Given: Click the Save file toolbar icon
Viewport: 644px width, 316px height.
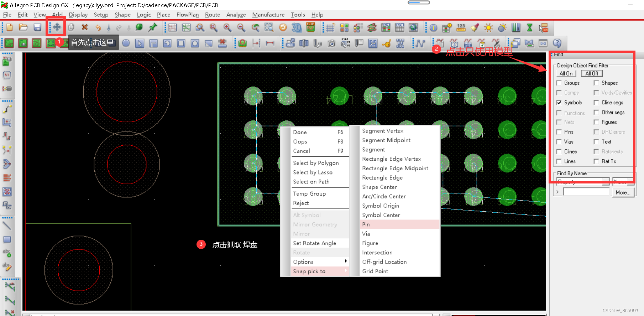Looking at the screenshot, I should pyautogui.click(x=37, y=27).
